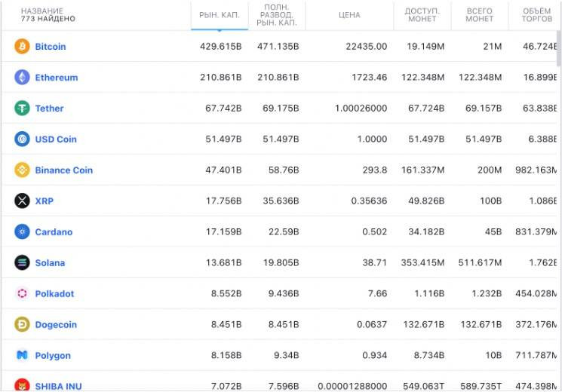Select Dogecoin price 0.0637
Image resolution: width=562 pixels, height=392 pixels.
372,325
